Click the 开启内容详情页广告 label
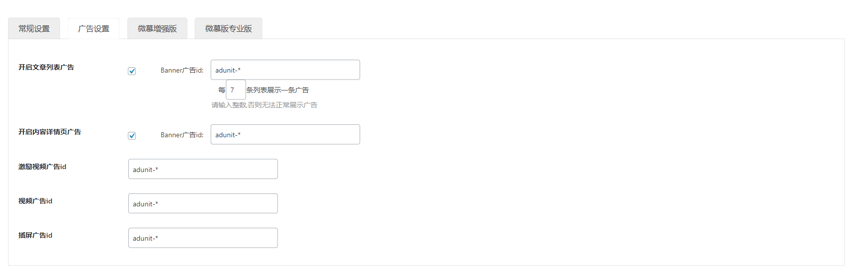 [x=50, y=132]
